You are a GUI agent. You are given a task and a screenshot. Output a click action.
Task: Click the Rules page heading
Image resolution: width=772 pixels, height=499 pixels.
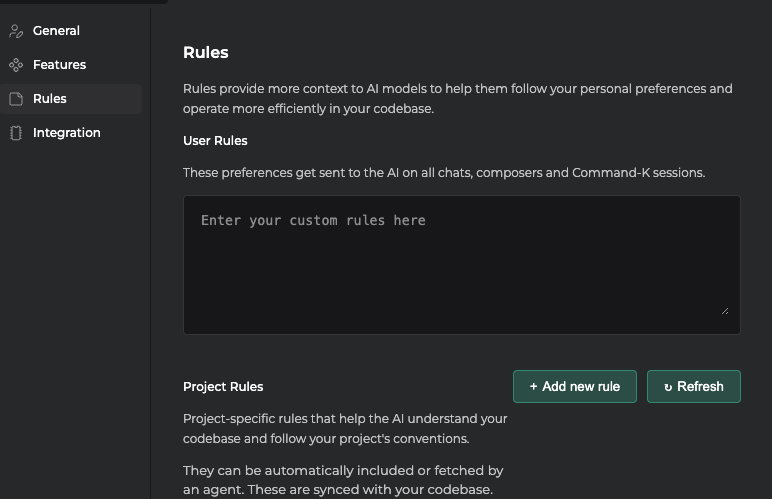(206, 53)
